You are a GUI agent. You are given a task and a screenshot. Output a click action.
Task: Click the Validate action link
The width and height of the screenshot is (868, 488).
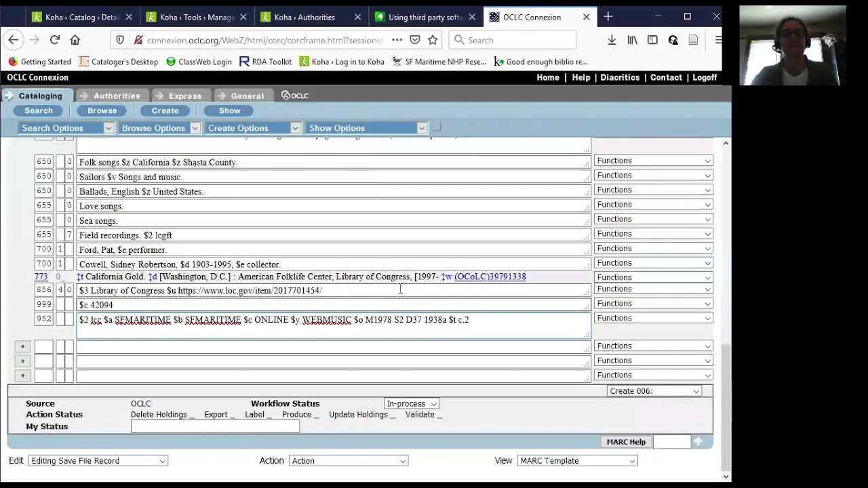pyautogui.click(x=419, y=414)
